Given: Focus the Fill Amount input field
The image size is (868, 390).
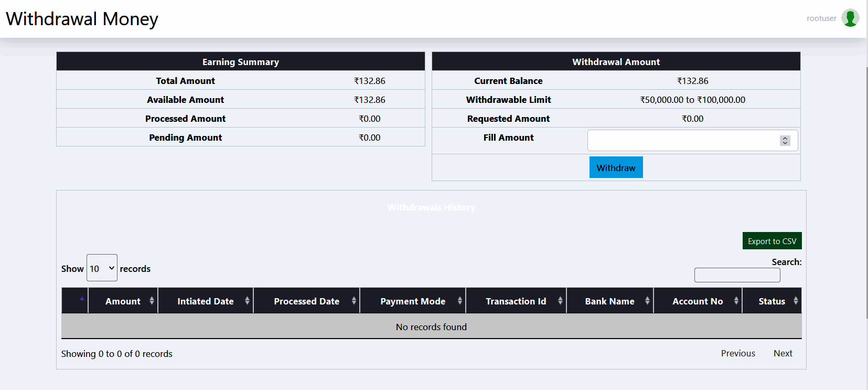Looking at the screenshot, I should pos(692,140).
